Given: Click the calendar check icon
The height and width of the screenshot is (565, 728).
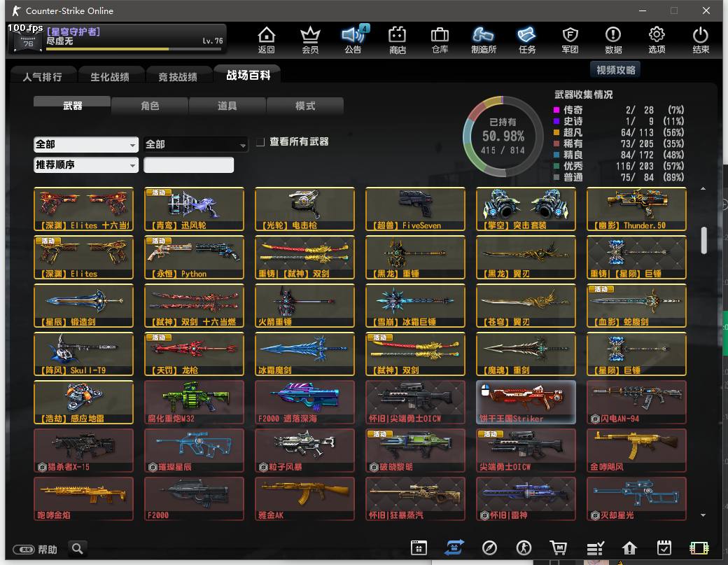Looking at the screenshot, I should (x=664, y=547).
